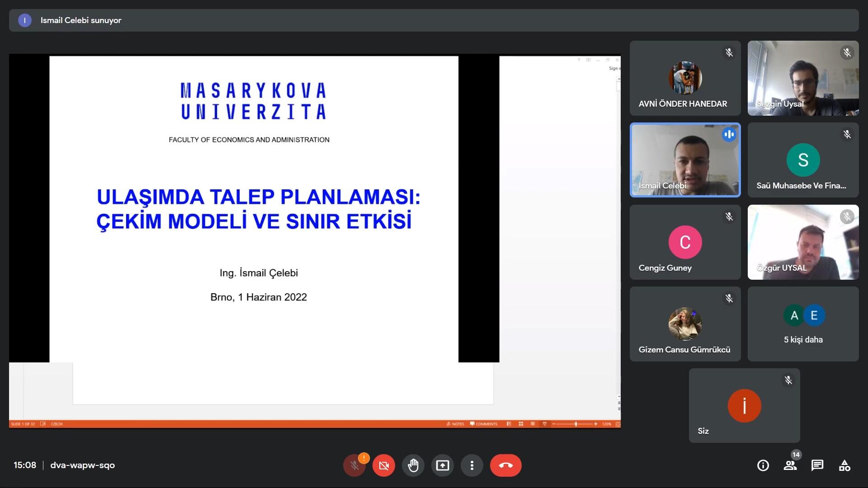Click the PowerPoint 'Sign in' link
868x488 pixels.
[x=614, y=68]
